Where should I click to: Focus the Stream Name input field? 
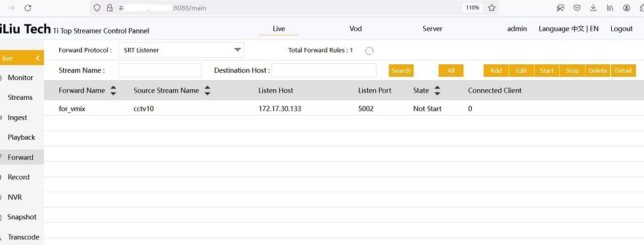[x=160, y=70]
